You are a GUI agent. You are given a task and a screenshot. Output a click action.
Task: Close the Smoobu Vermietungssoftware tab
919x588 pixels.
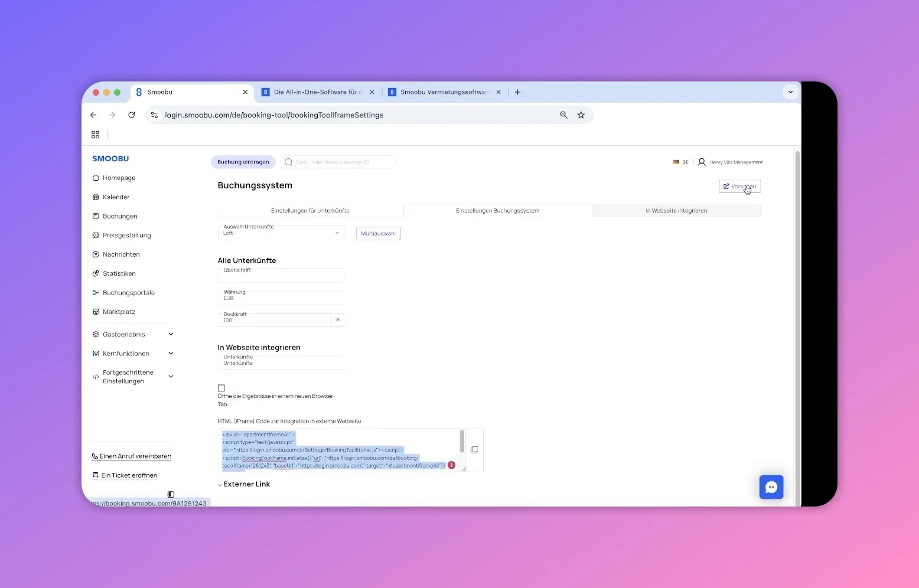[x=498, y=92]
